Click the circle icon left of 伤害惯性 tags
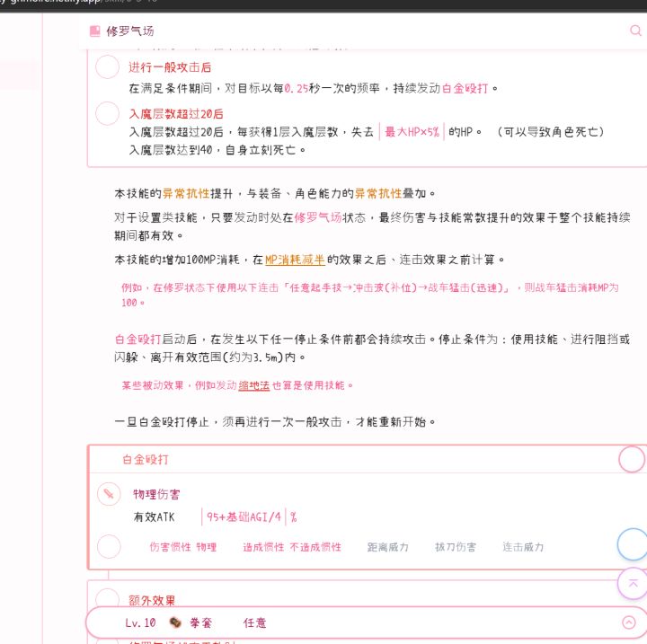This screenshot has width=647, height=644. coord(109,547)
